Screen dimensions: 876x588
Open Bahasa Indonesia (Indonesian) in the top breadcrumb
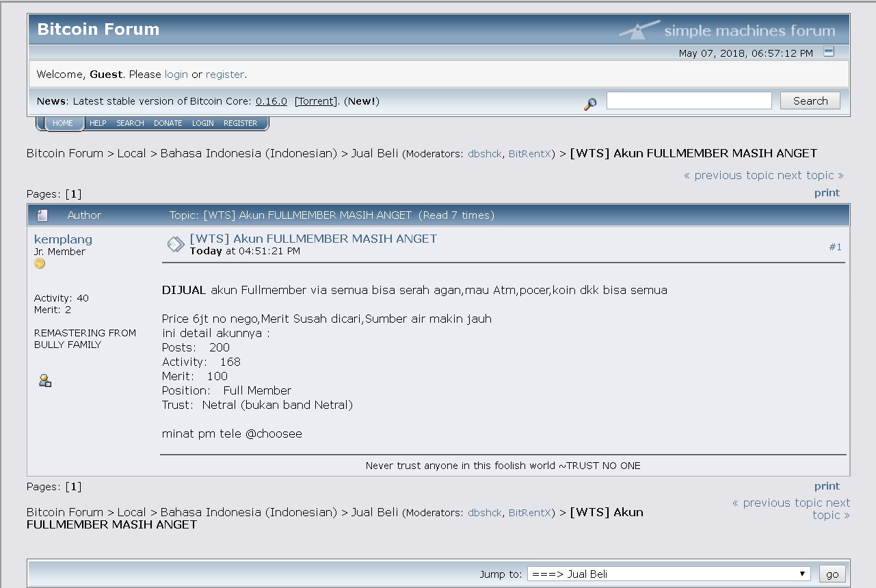[x=249, y=153]
